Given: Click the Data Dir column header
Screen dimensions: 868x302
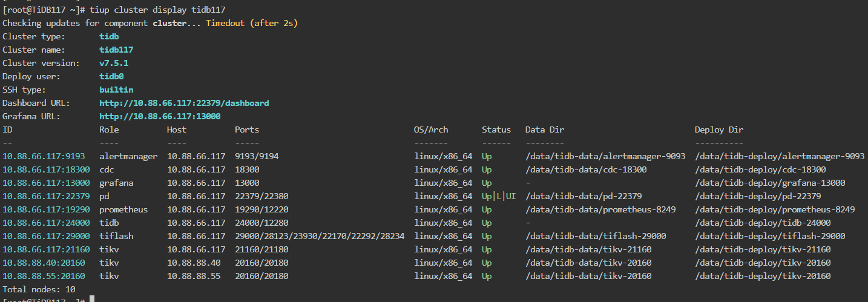Looking at the screenshot, I should click(x=545, y=130).
